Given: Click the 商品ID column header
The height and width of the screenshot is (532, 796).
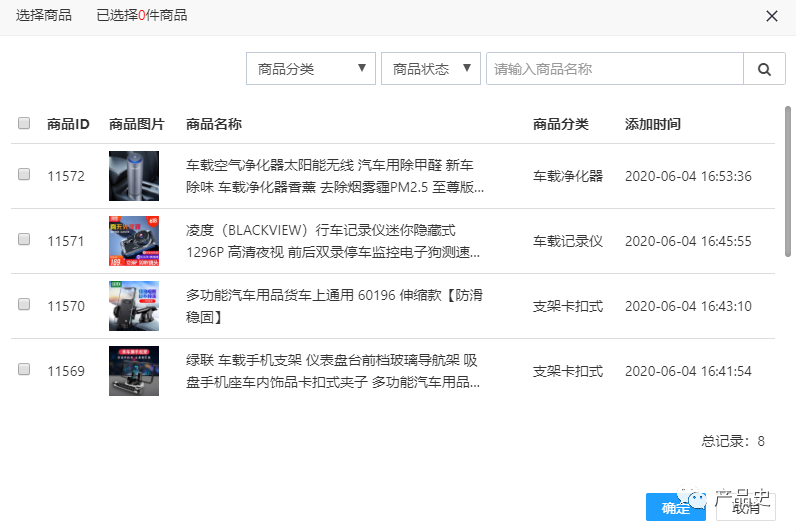Looking at the screenshot, I should coord(68,124).
